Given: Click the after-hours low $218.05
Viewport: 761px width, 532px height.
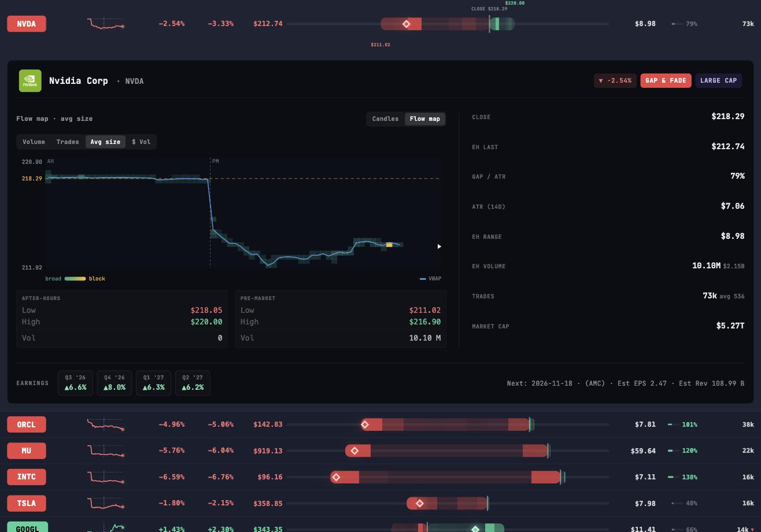Looking at the screenshot, I should 206,310.
